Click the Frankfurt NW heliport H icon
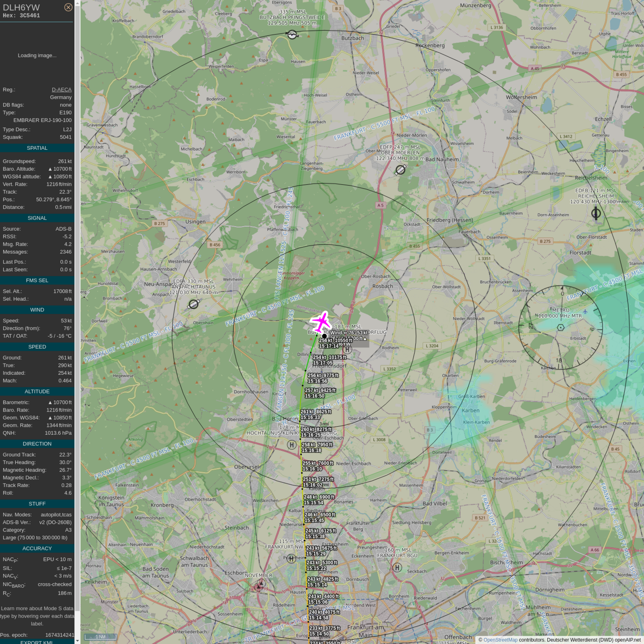The height and width of the screenshot is (644, 644). 291,558
